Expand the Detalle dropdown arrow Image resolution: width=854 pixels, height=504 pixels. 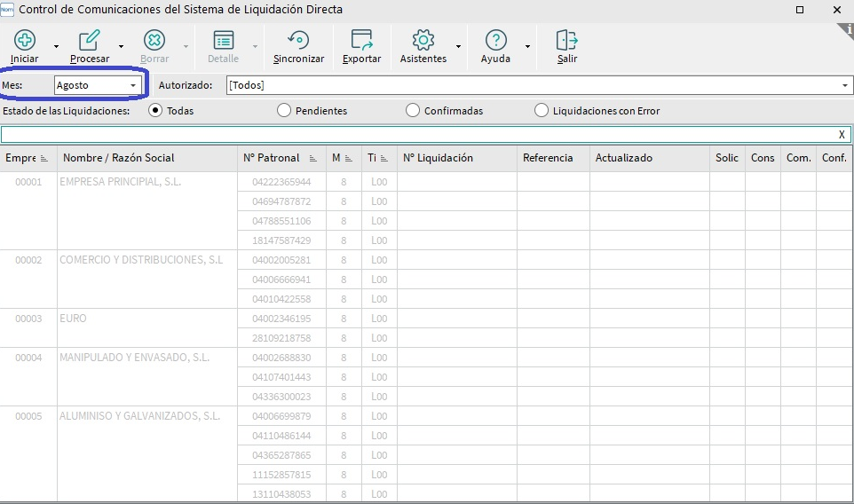tap(255, 47)
